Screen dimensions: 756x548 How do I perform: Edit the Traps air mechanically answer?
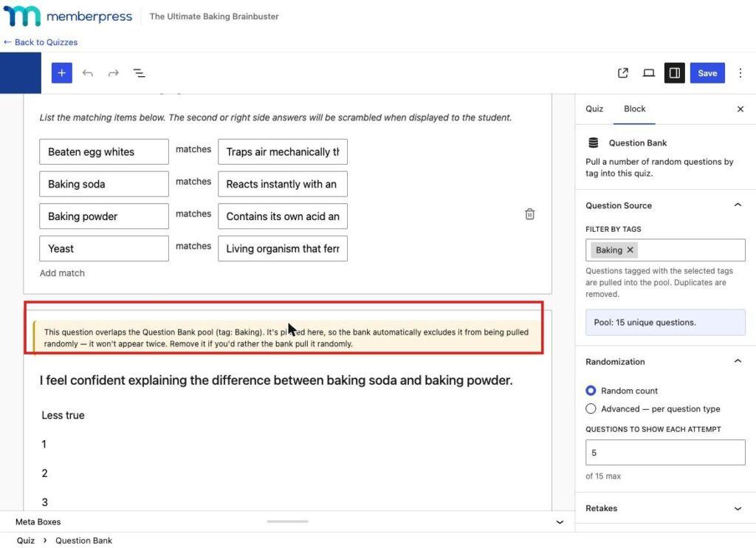point(283,151)
